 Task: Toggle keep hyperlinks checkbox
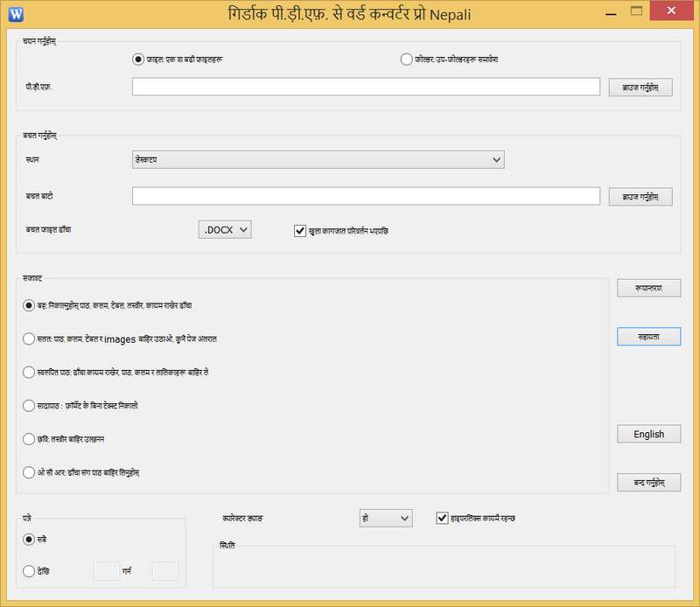(442, 518)
